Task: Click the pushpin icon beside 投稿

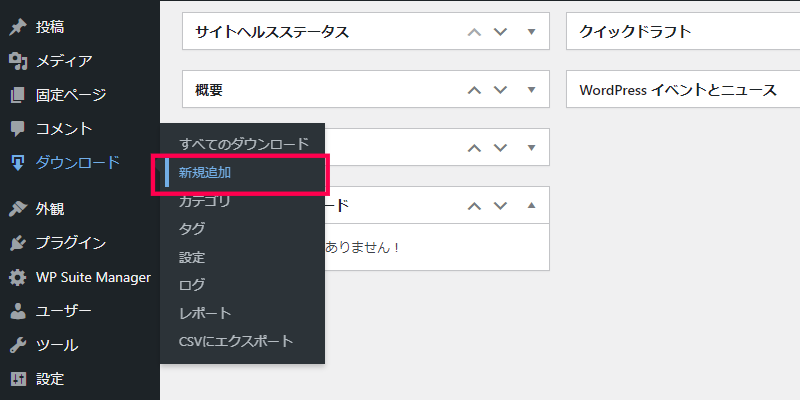Action: 18,28
